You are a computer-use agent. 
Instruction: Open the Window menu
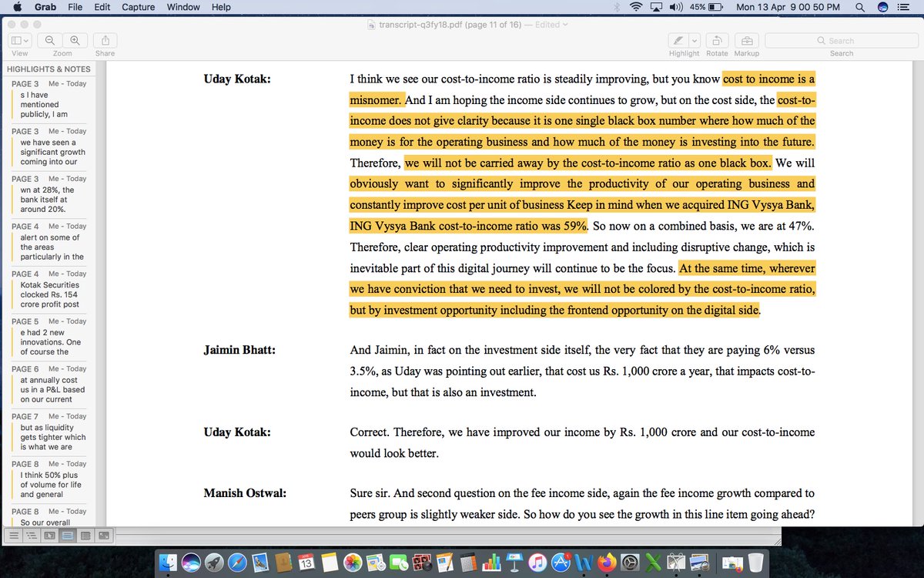tap(183, 7)
